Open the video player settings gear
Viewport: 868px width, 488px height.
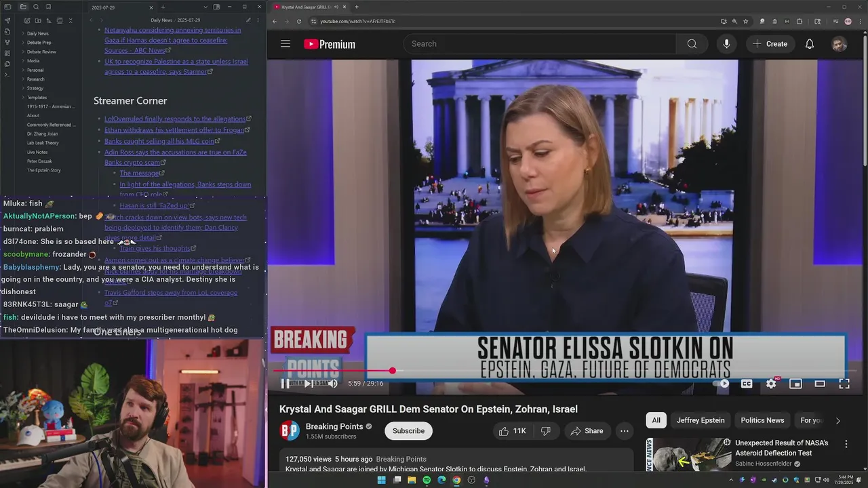[771, 384]
